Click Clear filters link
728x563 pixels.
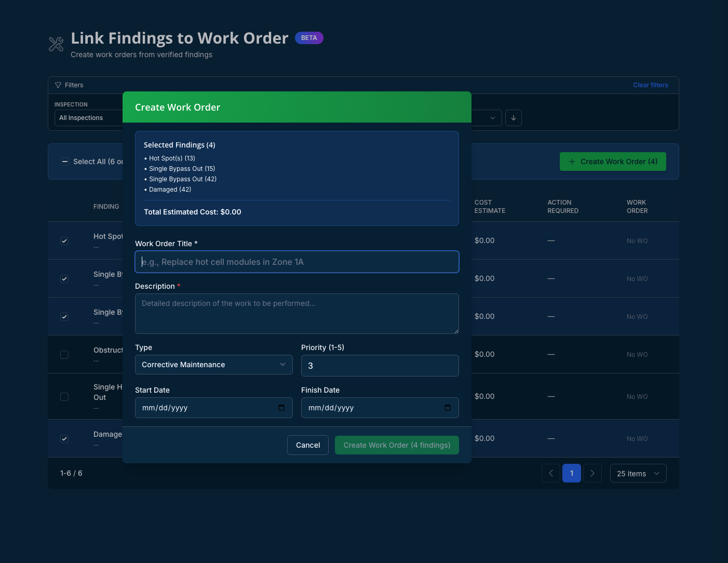coord(651,85)
